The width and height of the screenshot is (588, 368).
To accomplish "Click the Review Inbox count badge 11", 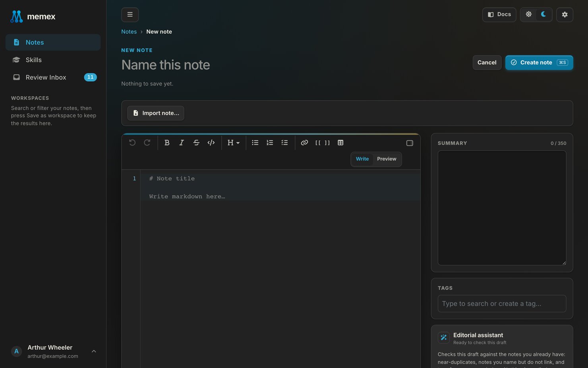I will click(90, 77).
